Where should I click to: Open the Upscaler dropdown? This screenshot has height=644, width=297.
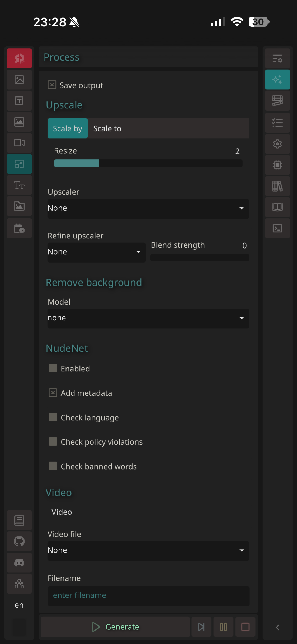[148, 208]
